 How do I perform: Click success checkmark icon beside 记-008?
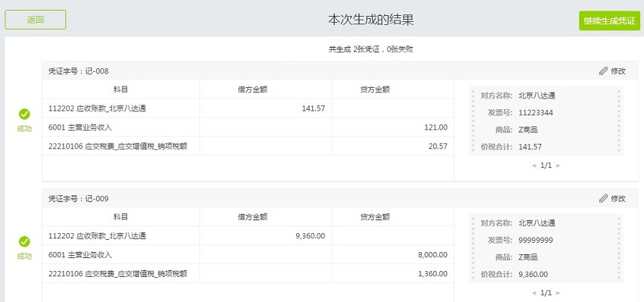pyautogui.click(x=24, y=114)
